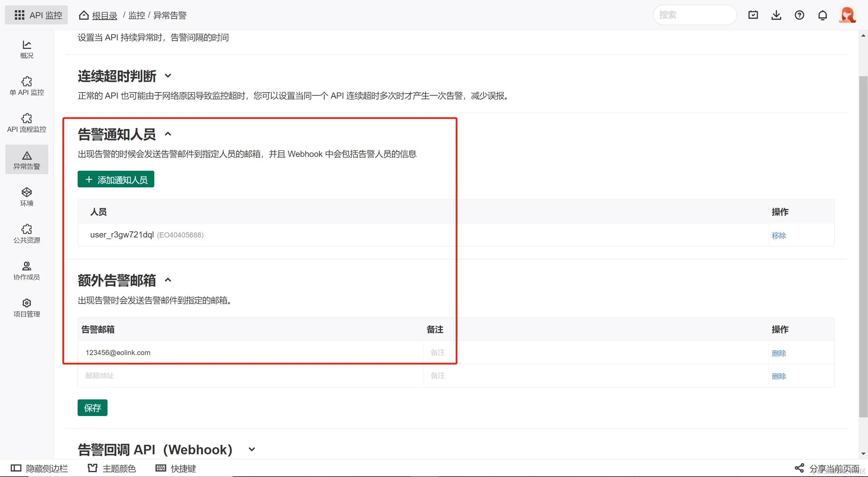Go to 概况 overview in sidebar
This screenshot has height=477, width=868.
pos(26,49)
